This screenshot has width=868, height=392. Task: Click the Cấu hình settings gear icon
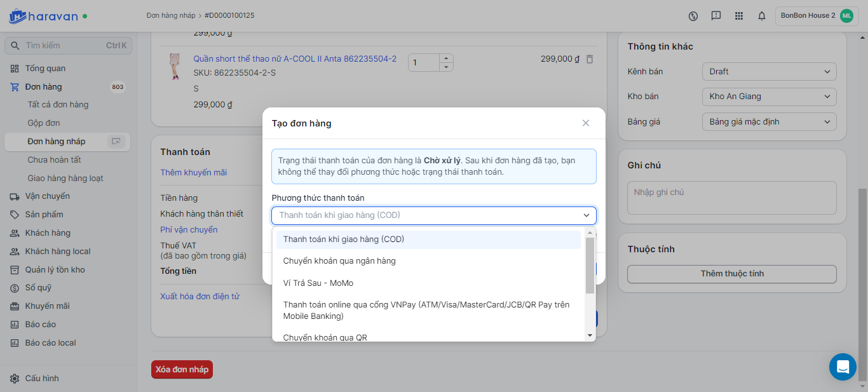tap(15, 379)
